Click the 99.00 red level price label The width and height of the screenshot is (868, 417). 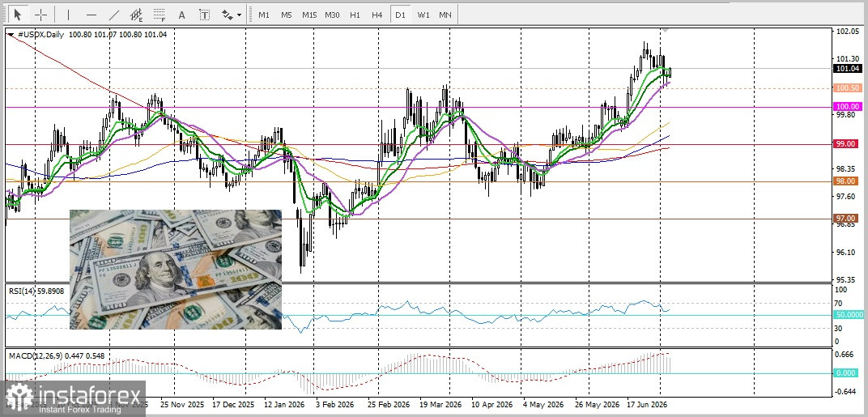847,143
